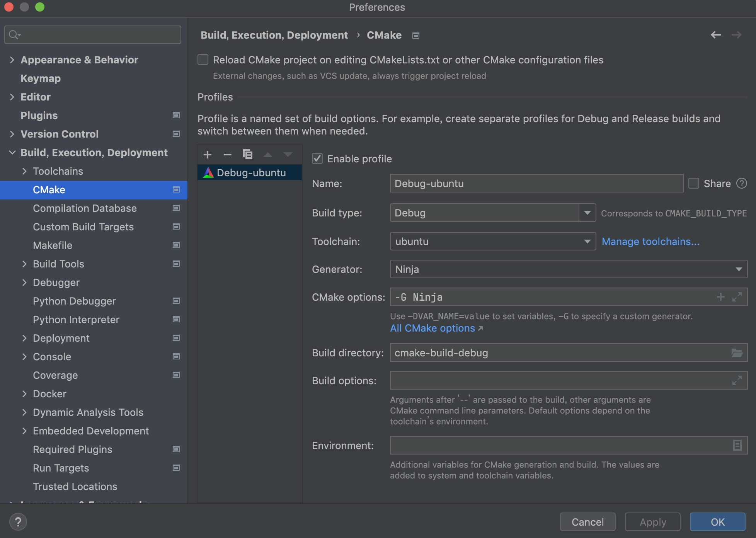756x538 pixels.
Task: Expand the Toolchains tree item
Action: 24,171
